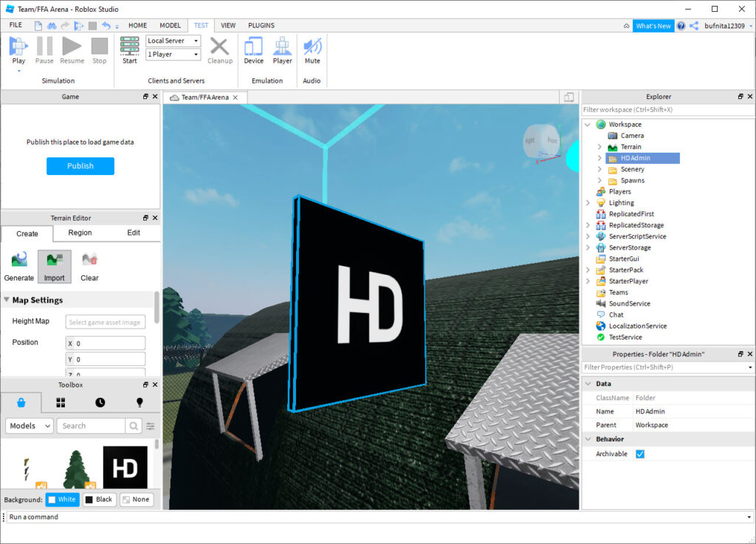Image resolution: width=756 pixels, height=544 pixels.
Task: Click the Cleanup icon
Action: click(220, 47)
